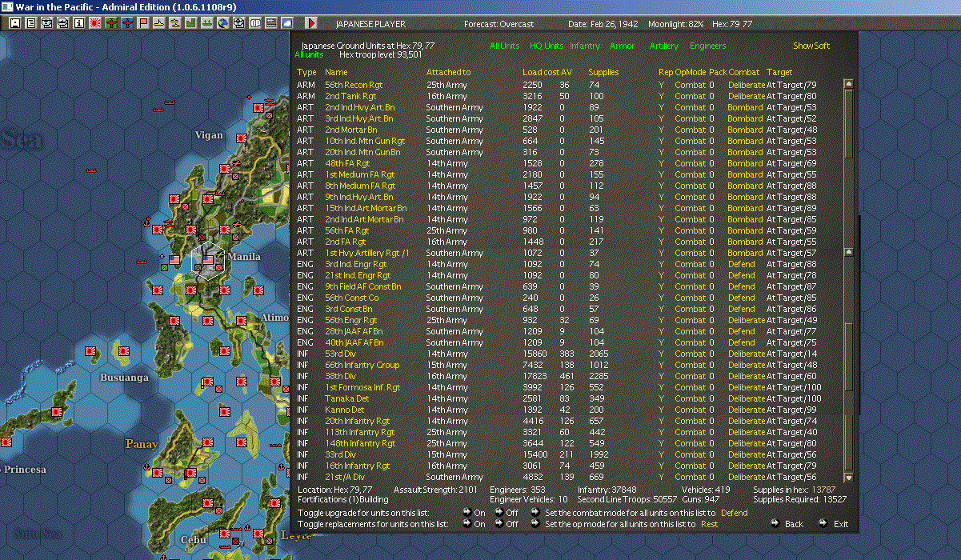Change 'Defend' setting for 3rd Ind. Engr Rgt
This screenshot has height=560, width=961.
(x=742, y=264)
